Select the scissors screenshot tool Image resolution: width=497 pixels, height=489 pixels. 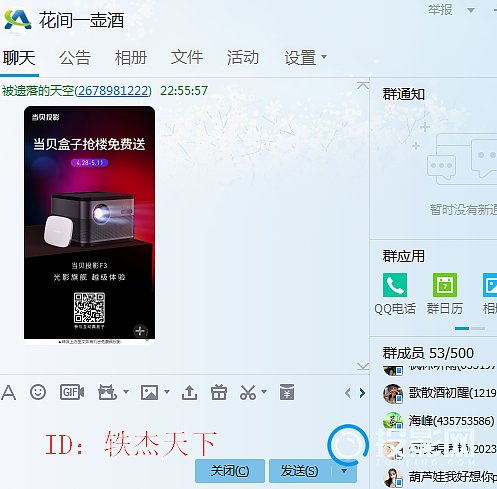click(x=248, y=392)
